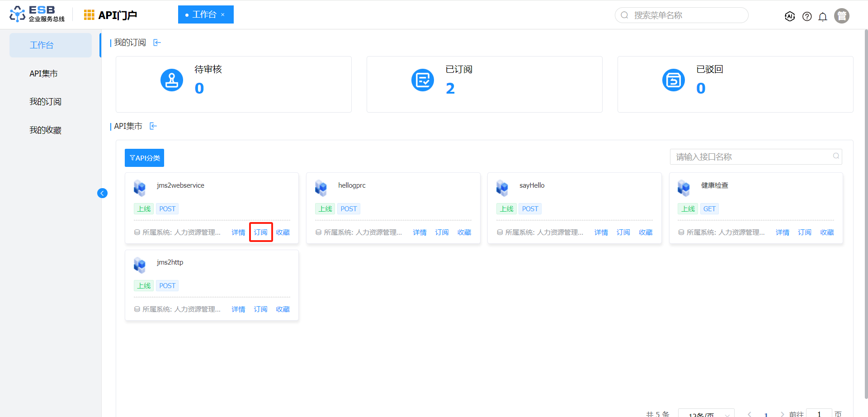Open the API分类 filter button
868x417 pixels.
(144, 158)
